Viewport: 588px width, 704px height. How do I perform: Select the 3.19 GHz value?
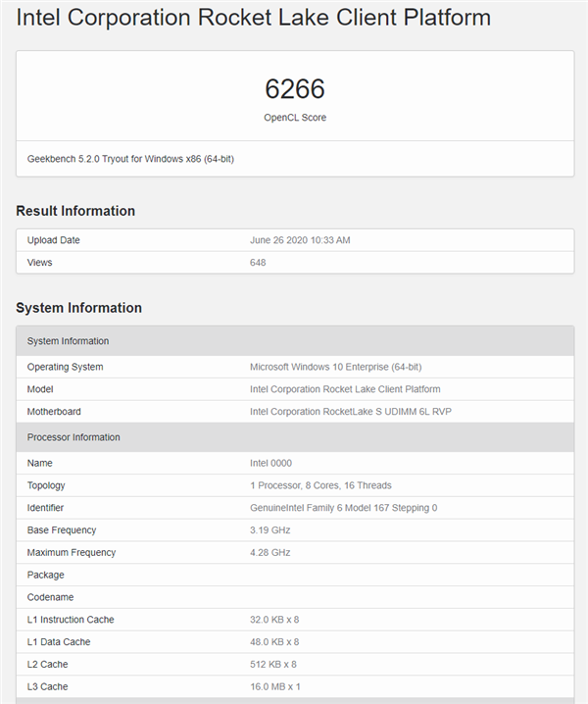[269, 530]
